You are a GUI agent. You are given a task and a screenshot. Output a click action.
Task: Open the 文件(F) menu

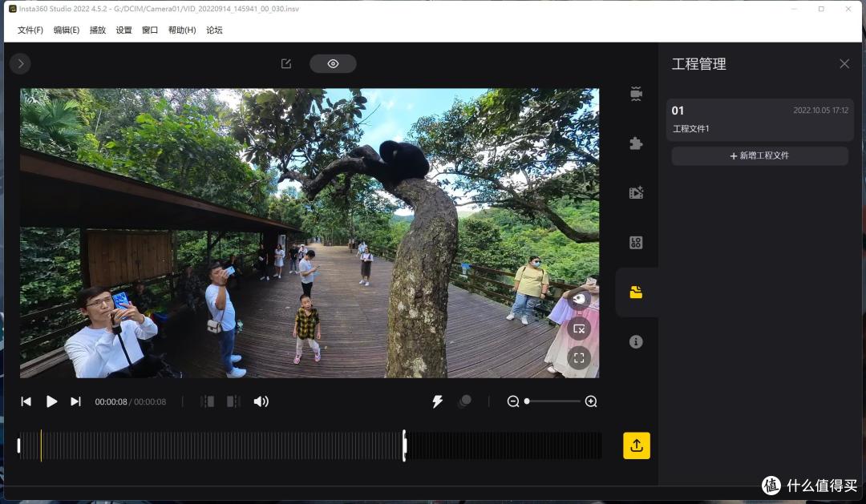[x=30, y=30]
